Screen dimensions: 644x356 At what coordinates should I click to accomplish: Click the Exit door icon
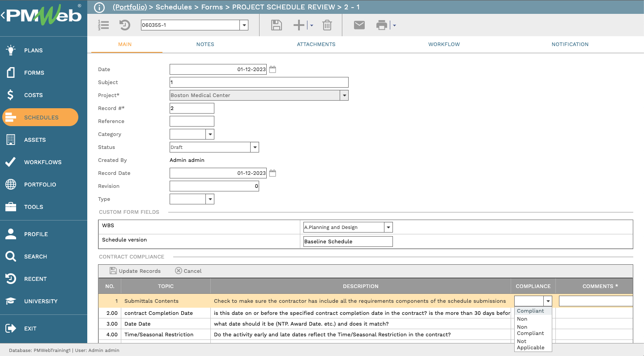[11, 328]
